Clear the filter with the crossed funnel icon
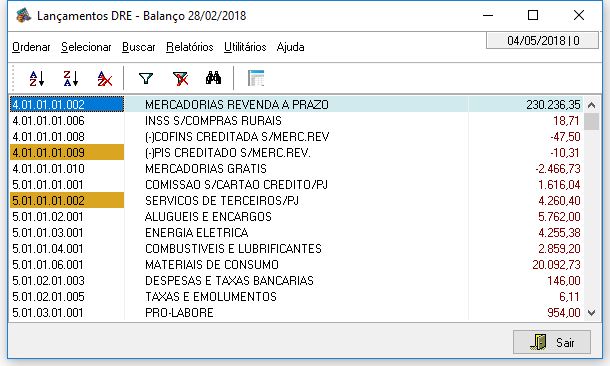The width and height of the screenshot is (610, 366). 180,79
